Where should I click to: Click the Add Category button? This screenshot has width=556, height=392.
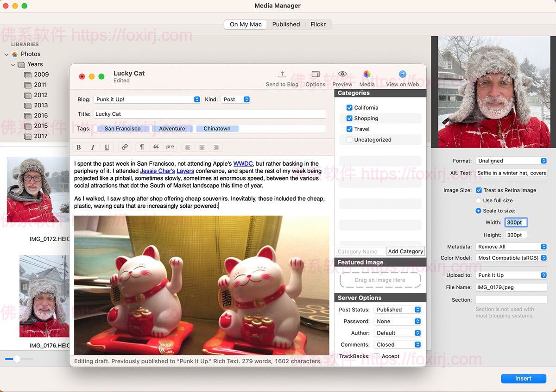(x=405, y=251)
